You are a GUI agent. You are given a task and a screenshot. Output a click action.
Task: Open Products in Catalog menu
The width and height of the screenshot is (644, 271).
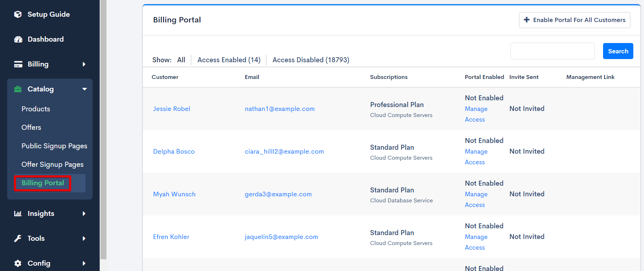[36, 109]
